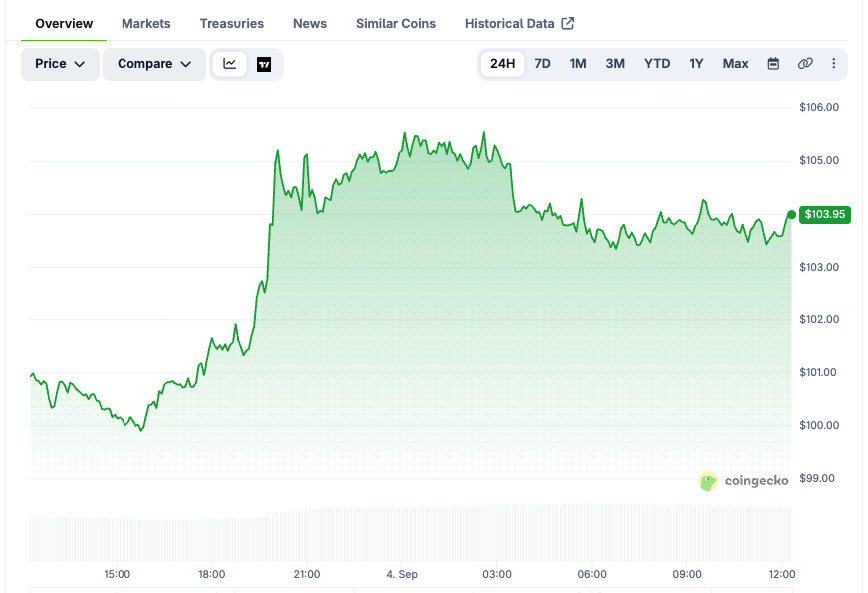This screenshot has width=868, height=593.
Task: Open the calendar date range picker
Action: [x=773, y=64]
